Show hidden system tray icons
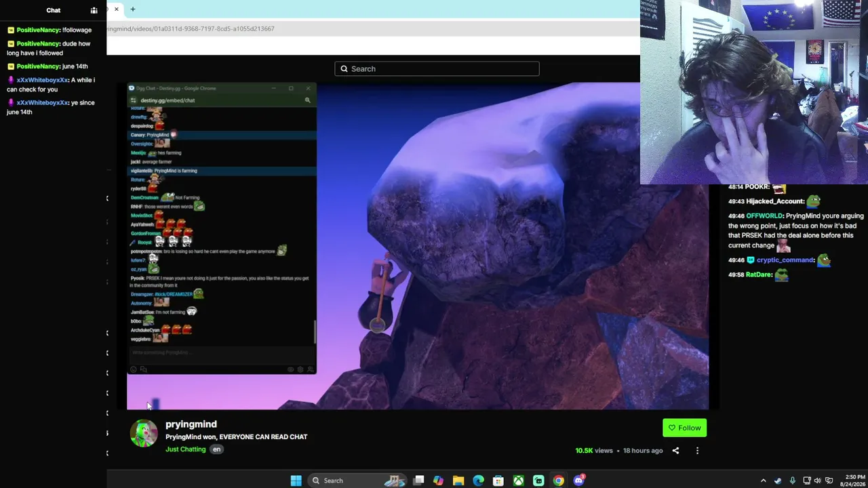The image size is (868, 488). click(763, 481)
